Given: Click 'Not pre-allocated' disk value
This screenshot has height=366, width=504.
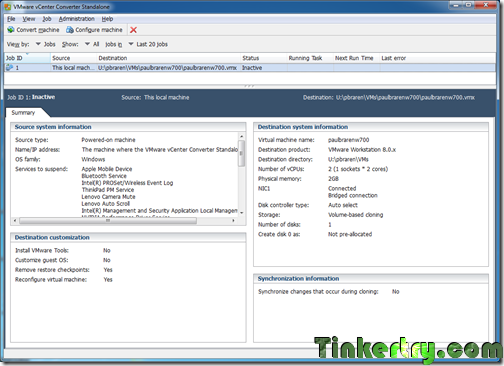Looking at the screenshot, I should (350, 234).
